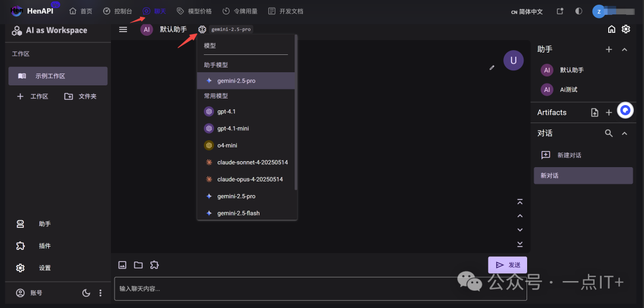Create a new 工作区
Screen dimensions: 644x308
click(32, 97)
